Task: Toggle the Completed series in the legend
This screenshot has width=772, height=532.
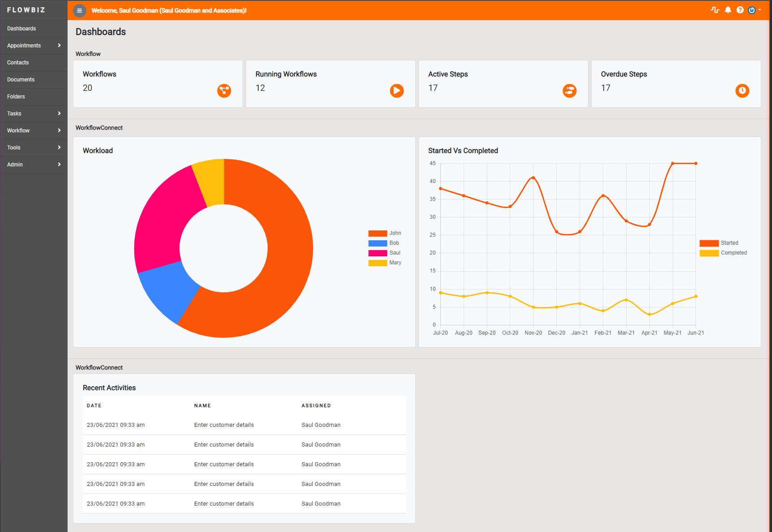Action: 725,253
